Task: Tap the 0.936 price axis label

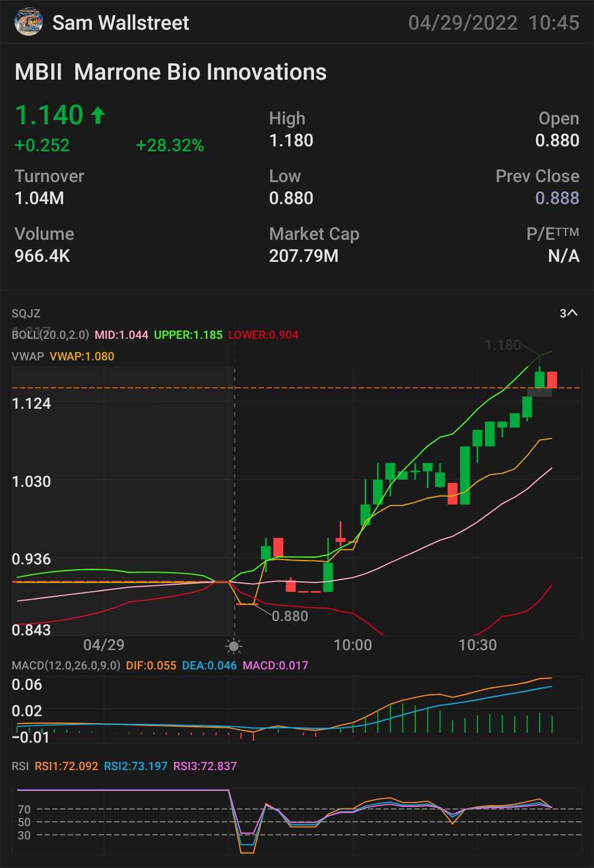Action: coord(31,559)
